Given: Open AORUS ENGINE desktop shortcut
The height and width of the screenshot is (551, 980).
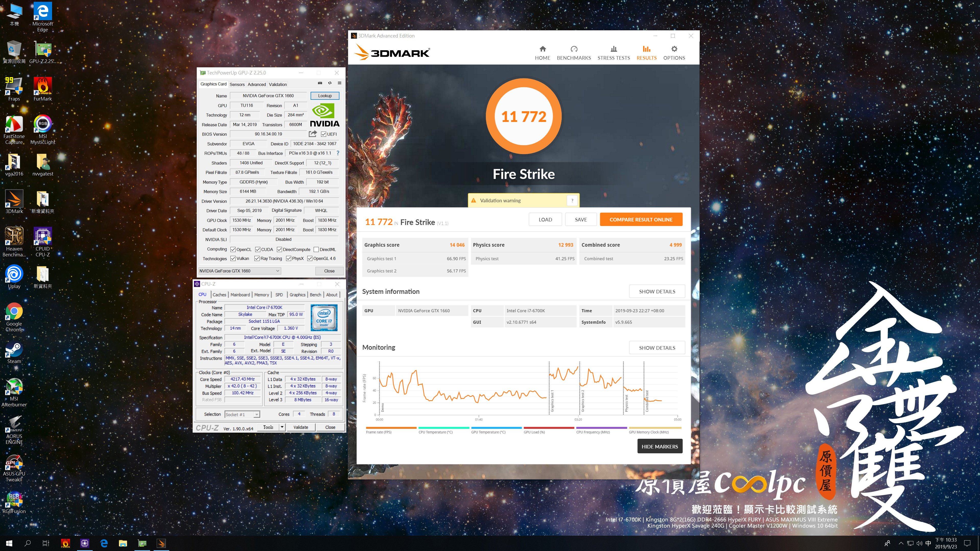Looking at the screenshot, I should click(x=14, y=430).
